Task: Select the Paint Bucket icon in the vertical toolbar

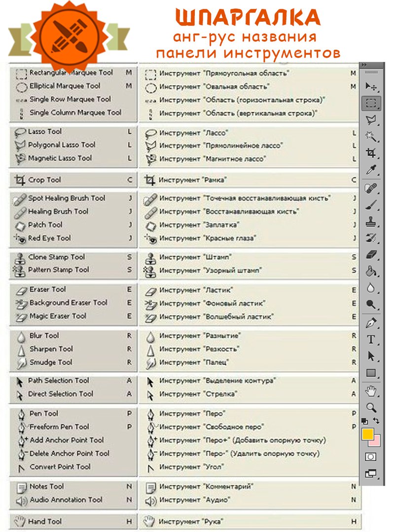Action: (x=371, y=271)
